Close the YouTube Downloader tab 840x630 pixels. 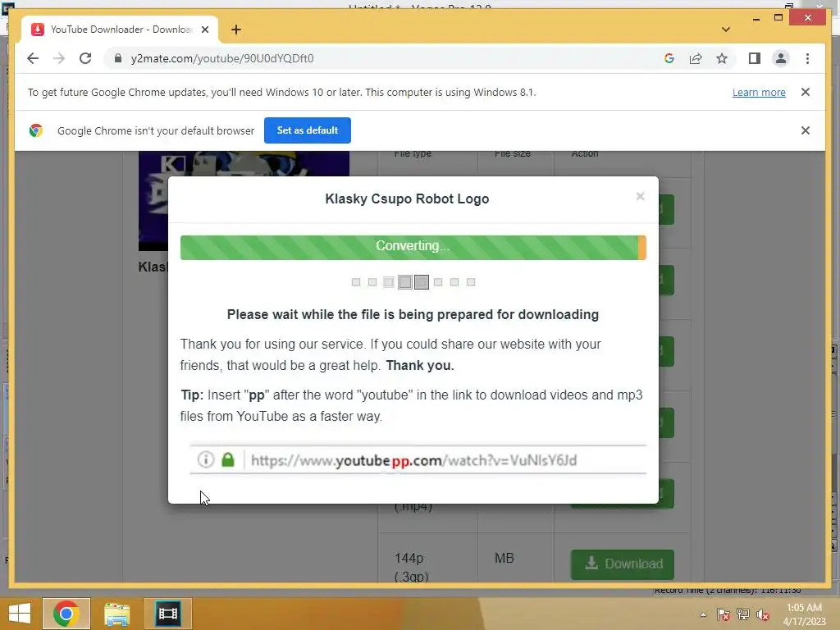(x=204, y=30)
